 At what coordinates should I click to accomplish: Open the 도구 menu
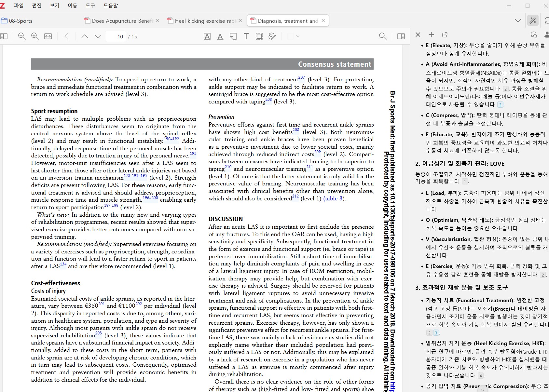[x=90, y=6]
